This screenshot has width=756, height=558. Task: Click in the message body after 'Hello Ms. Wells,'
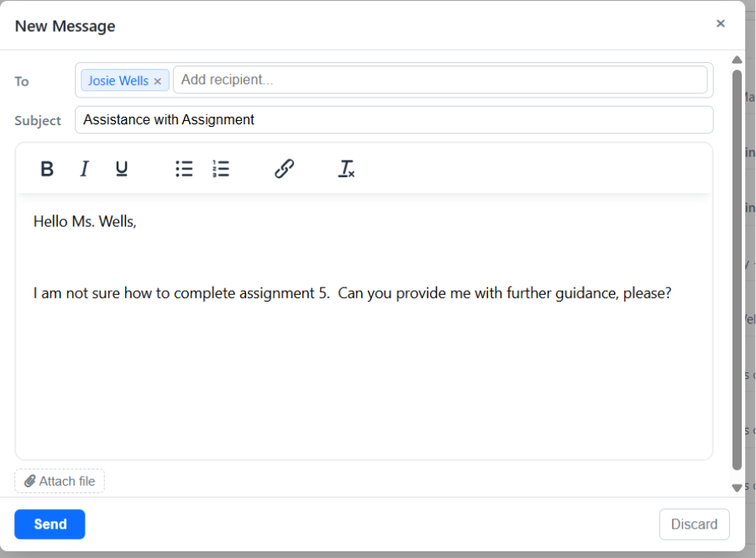pyautogui.click(x=139, y=222)
